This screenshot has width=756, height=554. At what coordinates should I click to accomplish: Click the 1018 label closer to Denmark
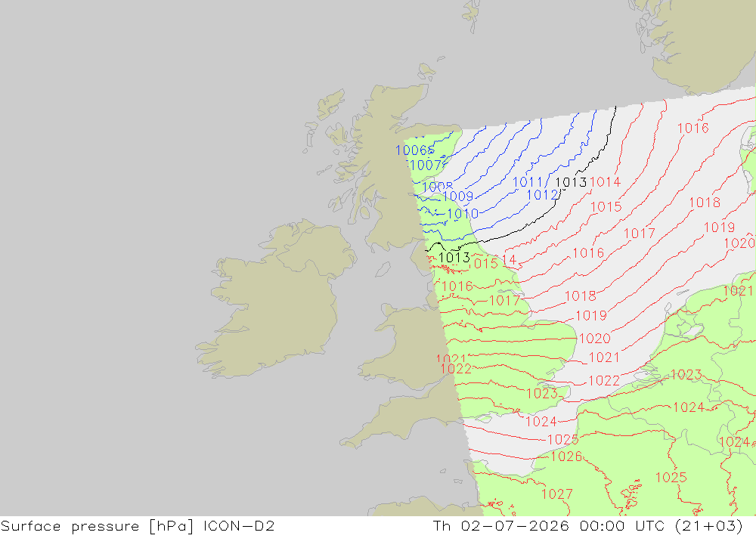click(705, 203)
